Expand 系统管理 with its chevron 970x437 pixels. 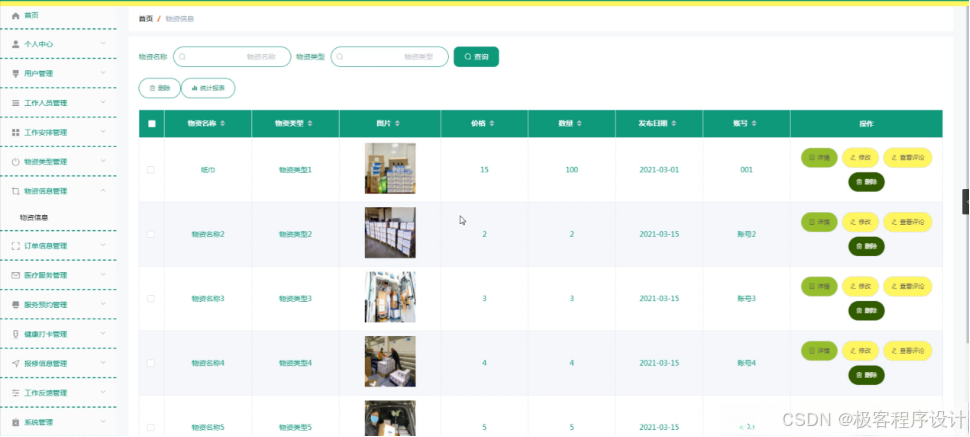click(x=103, y=421)
